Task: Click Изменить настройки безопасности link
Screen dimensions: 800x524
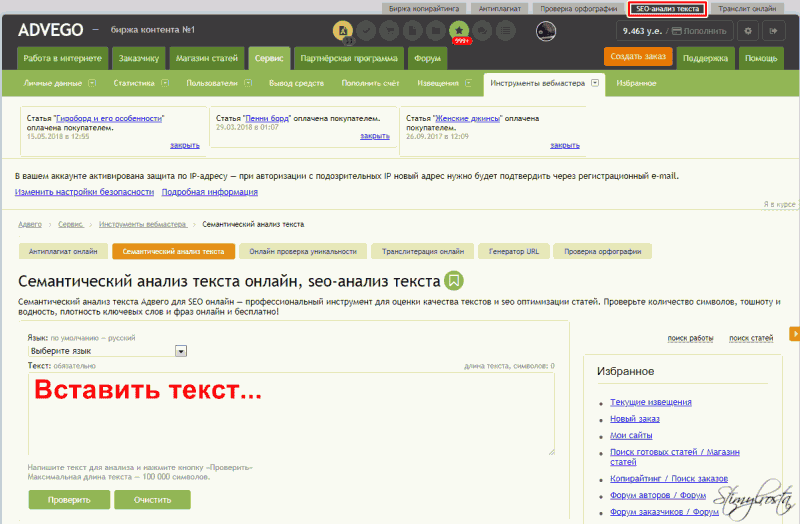Action: pyautogui.click(x=84, y=192)
